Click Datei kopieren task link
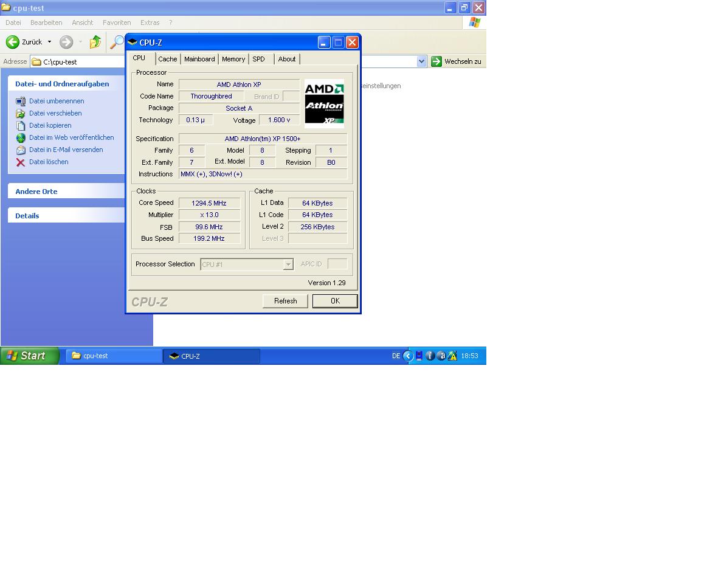Screen dimensions: 707x588 [x=50, y=125]
